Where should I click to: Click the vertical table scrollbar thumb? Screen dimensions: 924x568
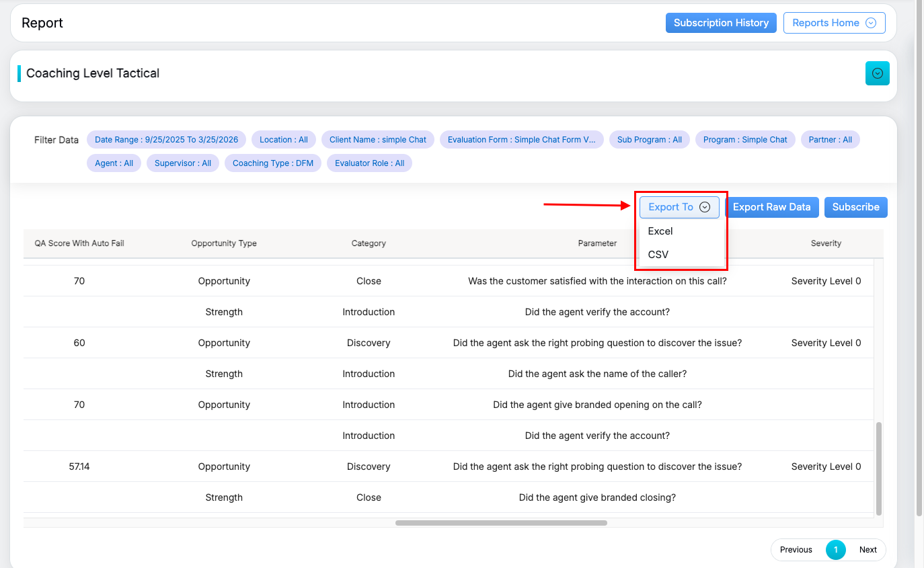[878, 468]
